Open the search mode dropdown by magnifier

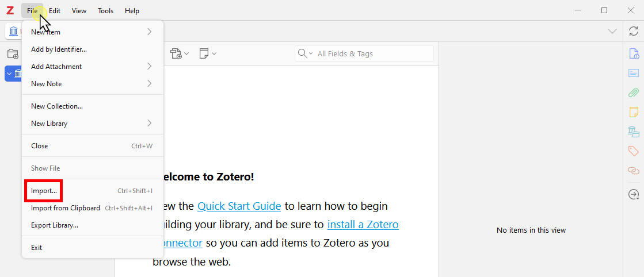tap(305, 53)
